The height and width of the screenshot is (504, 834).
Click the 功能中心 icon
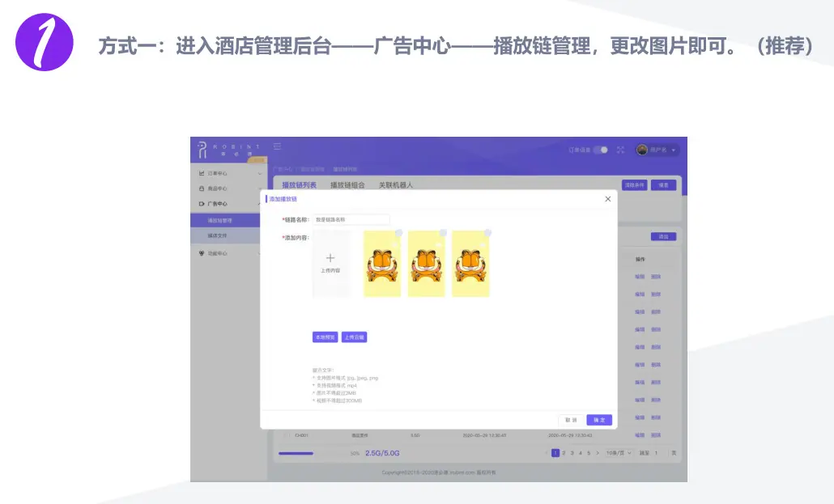pyautogui.click(x=202, y=253)
